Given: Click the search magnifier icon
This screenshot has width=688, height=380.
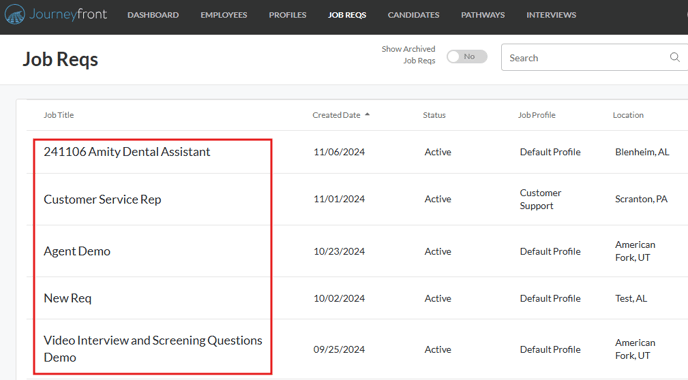Looking at the screenshot, I should point(675,57).
